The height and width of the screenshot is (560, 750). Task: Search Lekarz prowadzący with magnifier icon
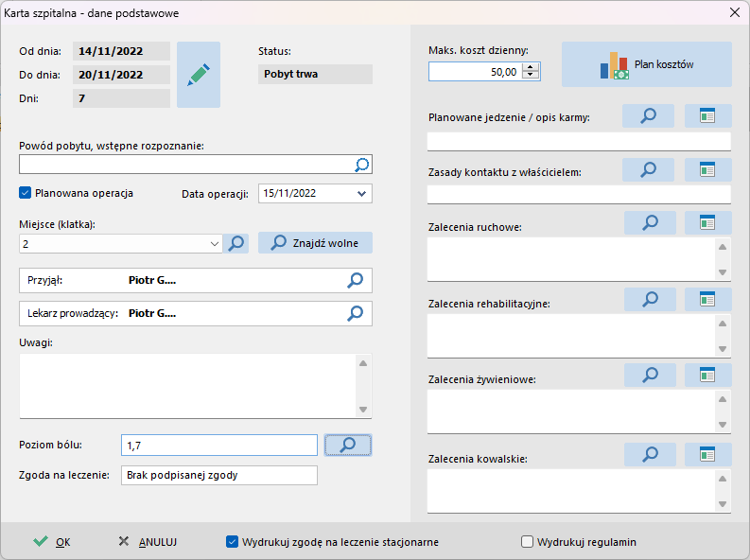(355, 314)
